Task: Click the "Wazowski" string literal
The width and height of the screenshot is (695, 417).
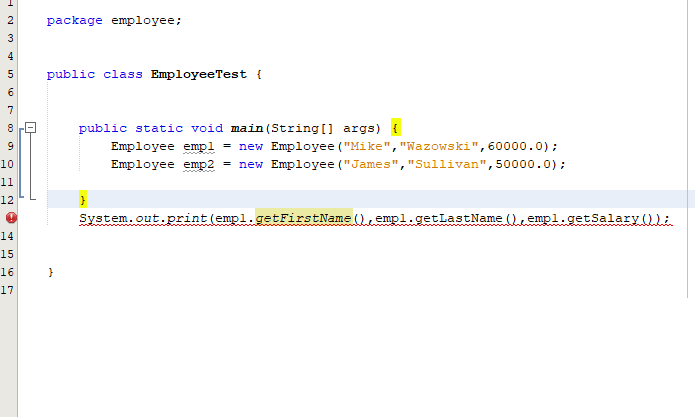Action: pyautogui.click(x=439, y=146)
